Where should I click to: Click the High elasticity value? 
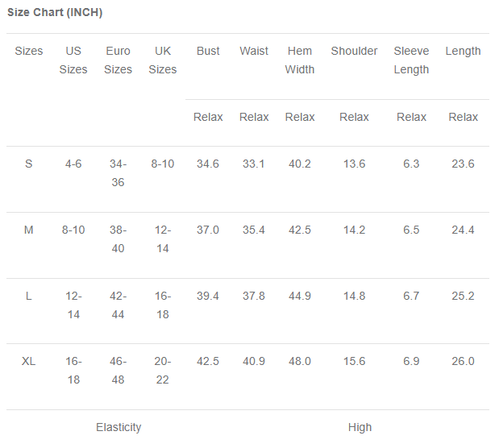(360, 427)
